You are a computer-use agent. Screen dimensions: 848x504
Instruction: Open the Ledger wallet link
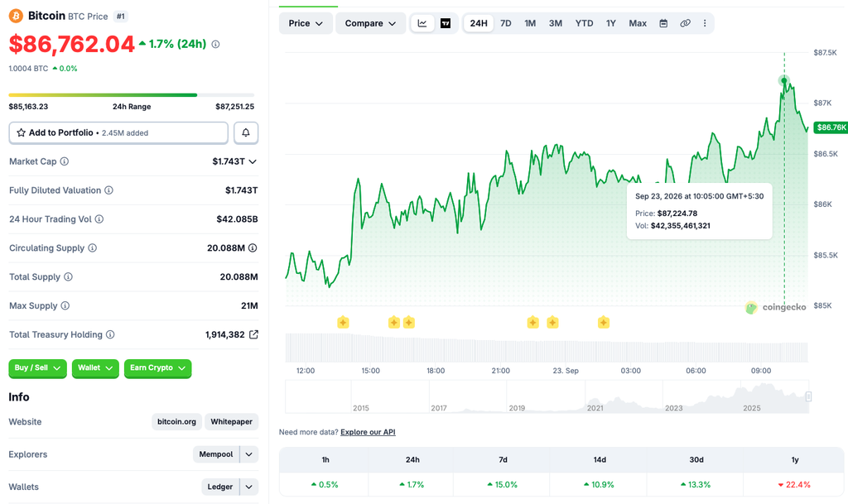220,487
